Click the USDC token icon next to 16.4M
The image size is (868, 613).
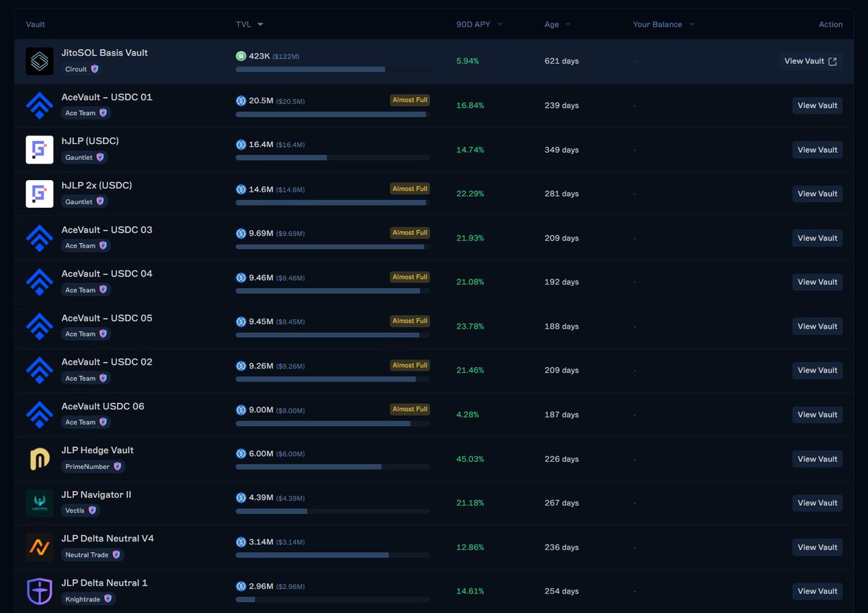pos(241,145)
